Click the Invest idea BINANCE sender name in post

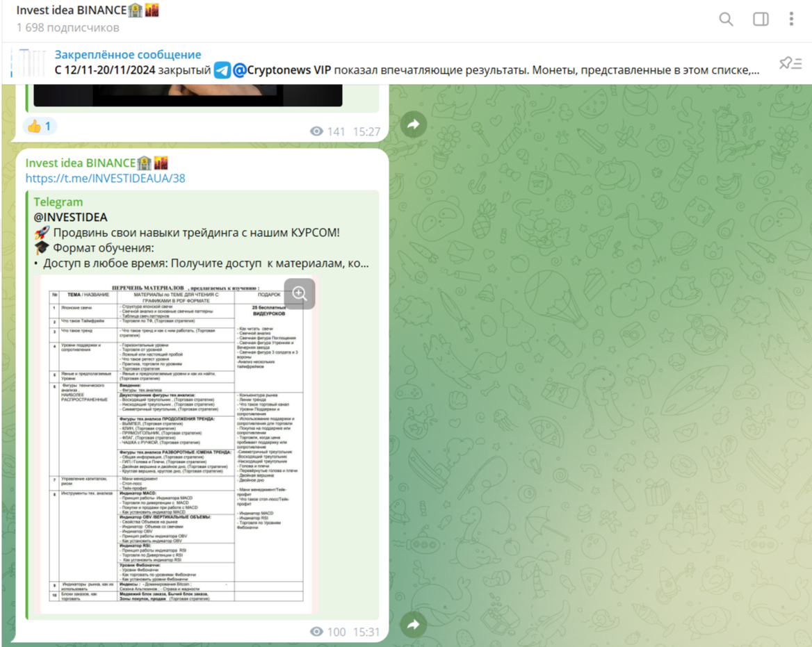coord(96,163)
